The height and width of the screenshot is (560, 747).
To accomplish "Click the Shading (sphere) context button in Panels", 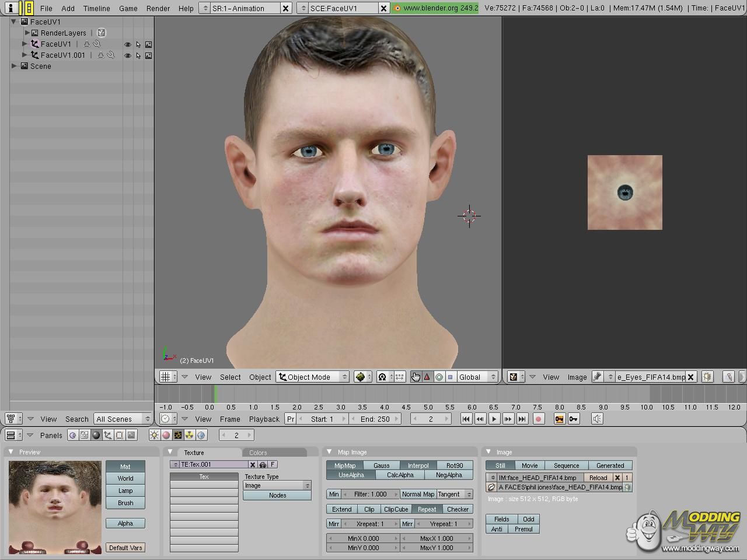I will (x=96, y=435).
